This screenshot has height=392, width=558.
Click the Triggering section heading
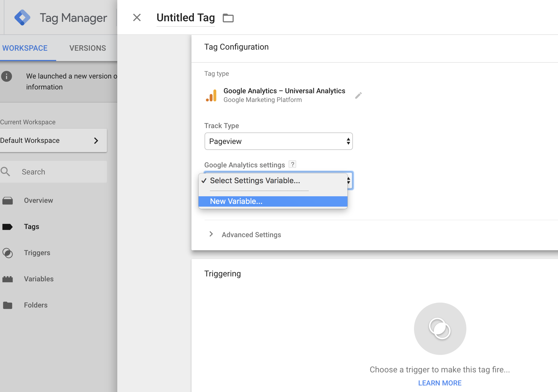(223, 274)
